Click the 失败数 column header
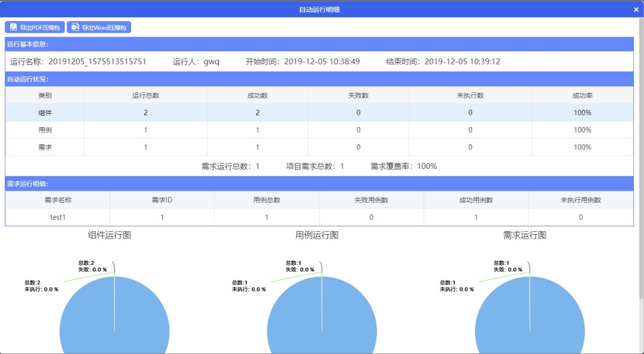This screenshot has width=644, height=354. pos(358,95)
